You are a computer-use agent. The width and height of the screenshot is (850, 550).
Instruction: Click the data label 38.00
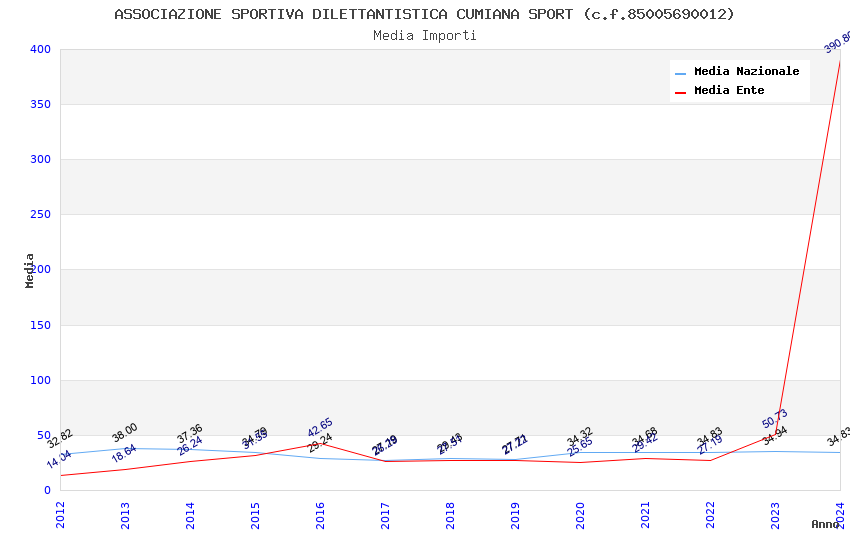[x=125, y=432]
